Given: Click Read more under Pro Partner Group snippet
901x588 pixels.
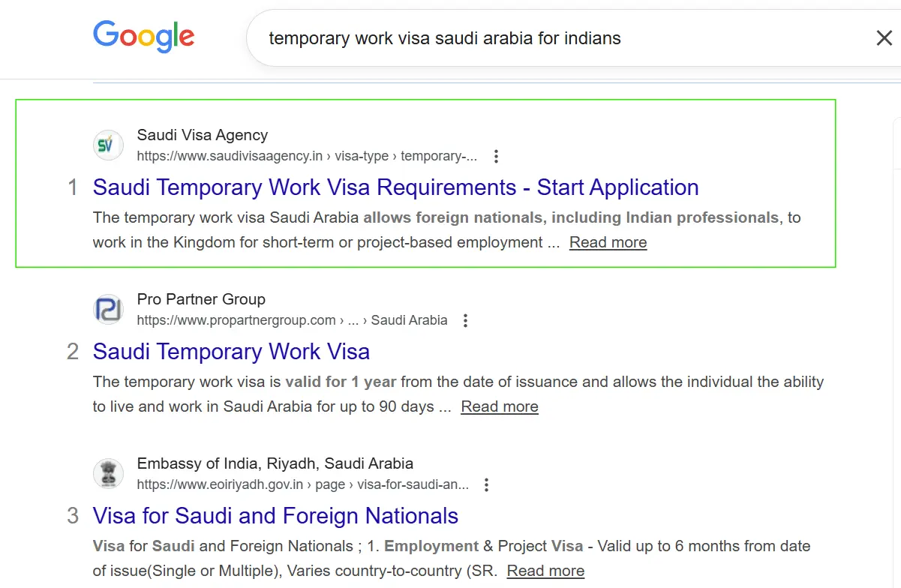Looking at the screenshot, I should [x=500, y=406].
